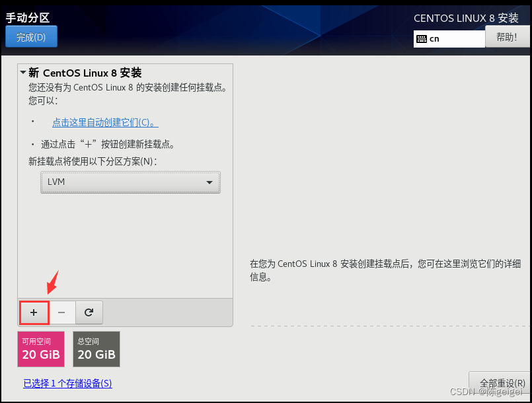Click the 可用空间 20 GiB box
The image size is (532, 403).
click(41, 349)
